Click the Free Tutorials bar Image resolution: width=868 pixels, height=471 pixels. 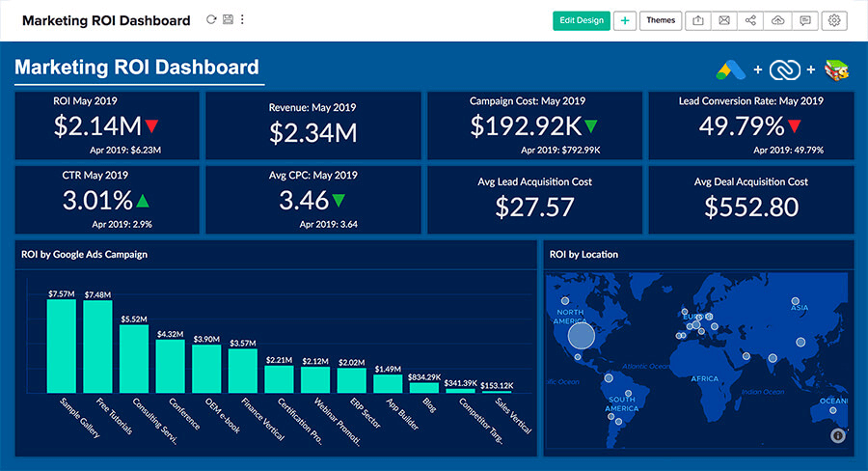tap(97, 346)
